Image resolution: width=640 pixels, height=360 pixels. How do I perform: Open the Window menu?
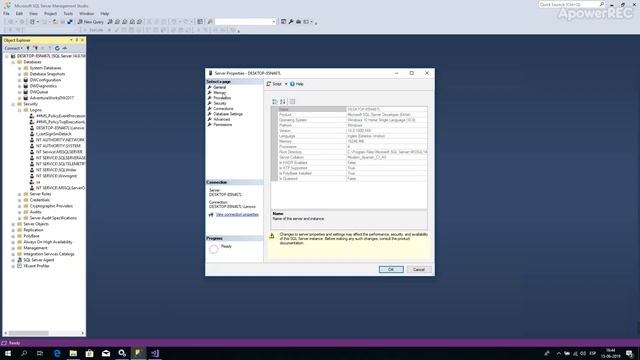click(x=87, y=13)
